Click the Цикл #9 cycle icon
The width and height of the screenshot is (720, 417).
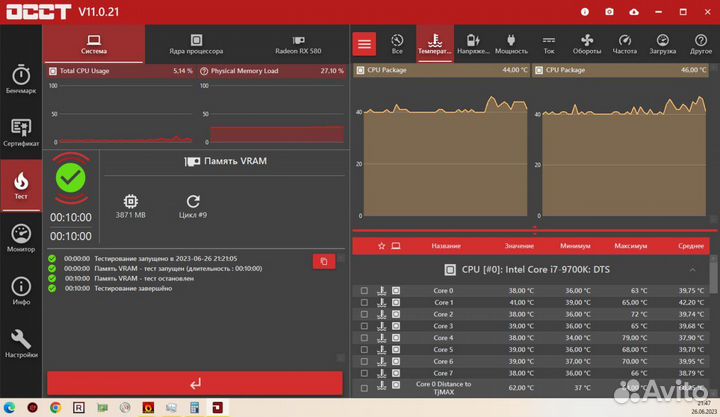pyautogui.click(x=193, y=201)
